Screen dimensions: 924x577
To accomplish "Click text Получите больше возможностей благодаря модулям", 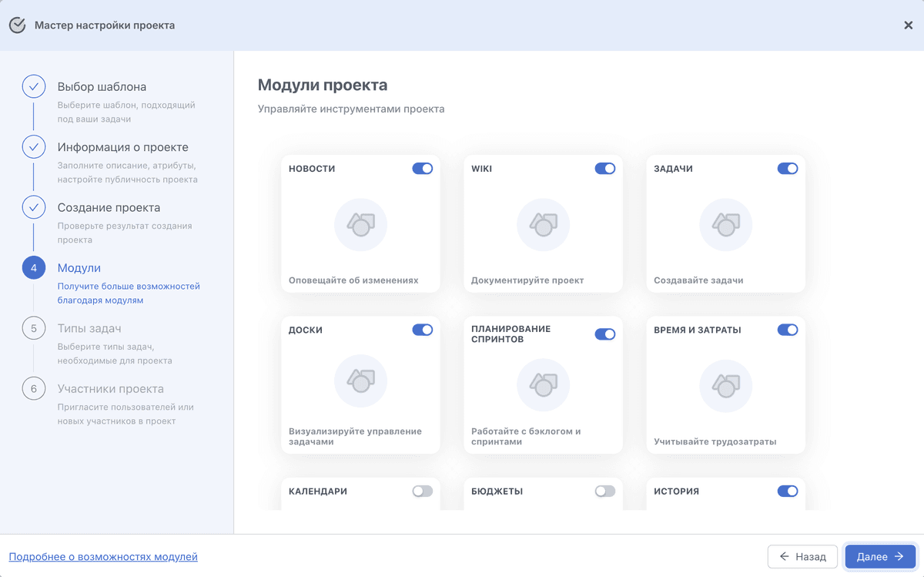I will (x=129, y=294).
